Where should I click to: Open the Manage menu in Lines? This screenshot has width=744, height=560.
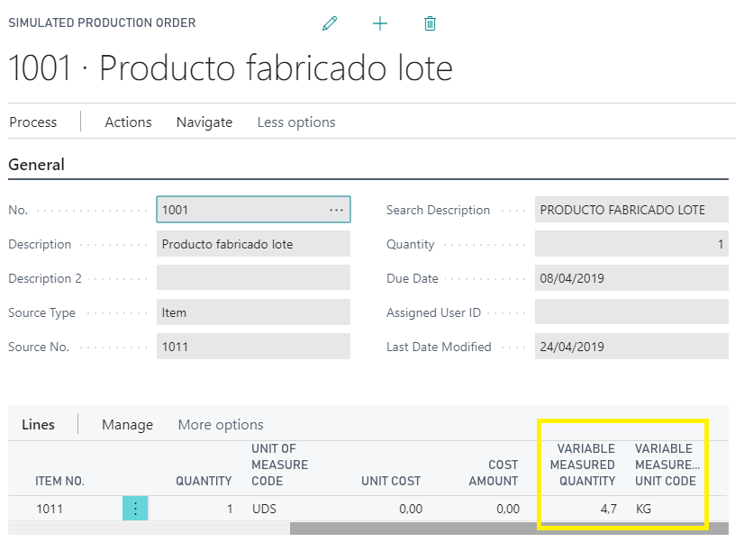pos(128,424)
